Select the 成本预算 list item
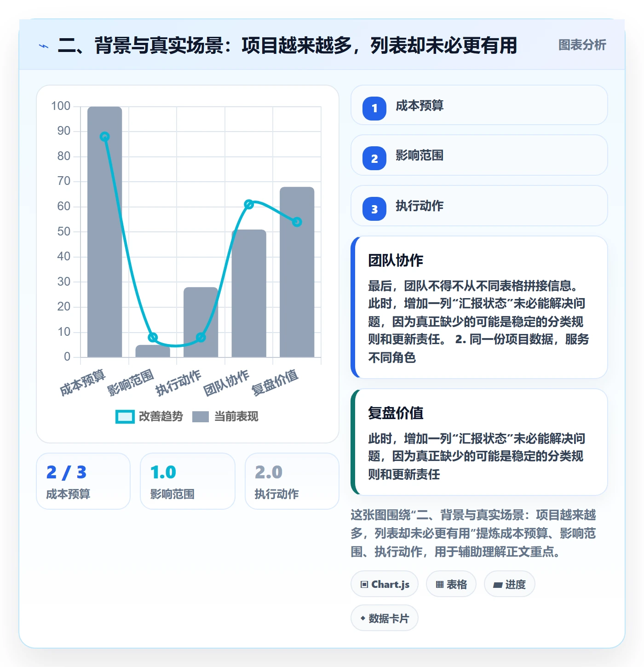This screenshot has height=667, width=644. [x=479, y=105]
